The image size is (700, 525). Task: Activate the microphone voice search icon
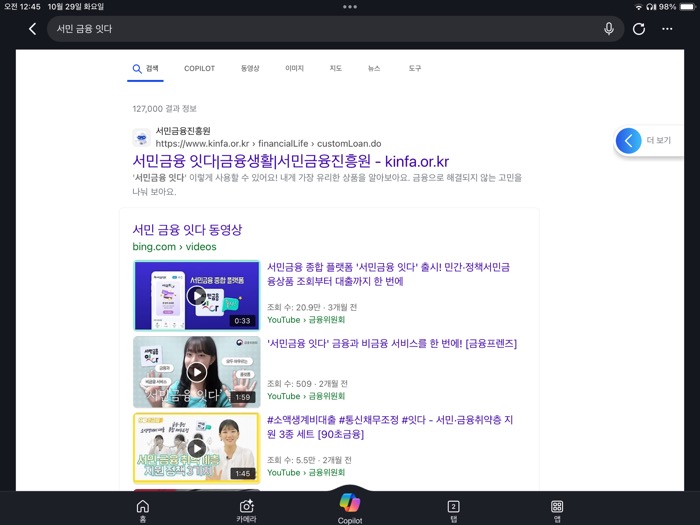tap(608, 29)
